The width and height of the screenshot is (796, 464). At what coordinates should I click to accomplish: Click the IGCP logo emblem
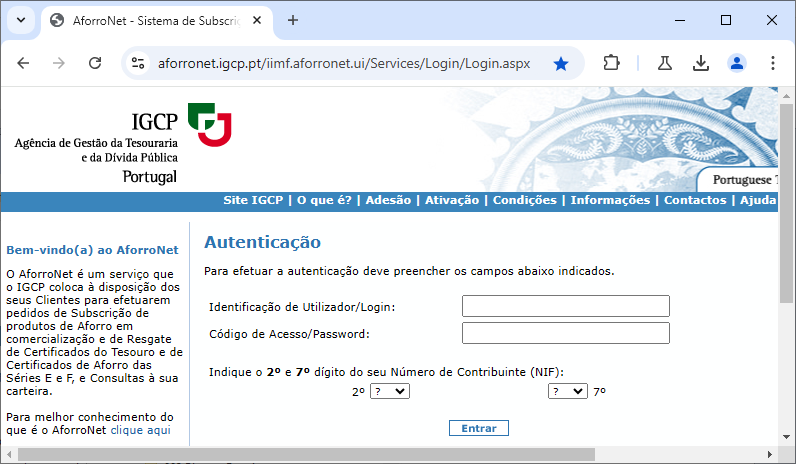point(210,124)
